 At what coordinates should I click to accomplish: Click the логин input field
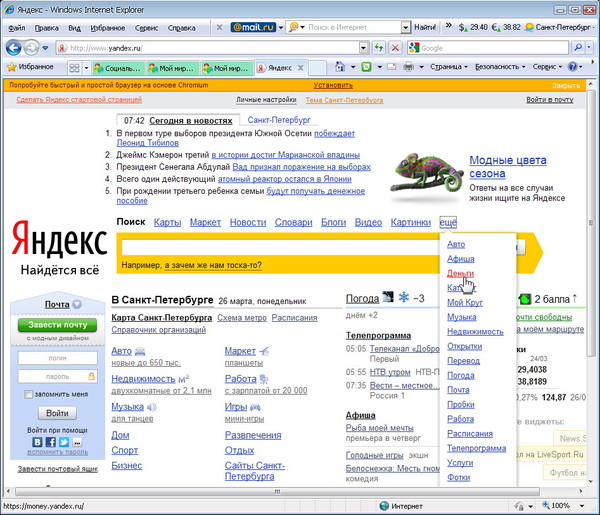coord(57,358)
